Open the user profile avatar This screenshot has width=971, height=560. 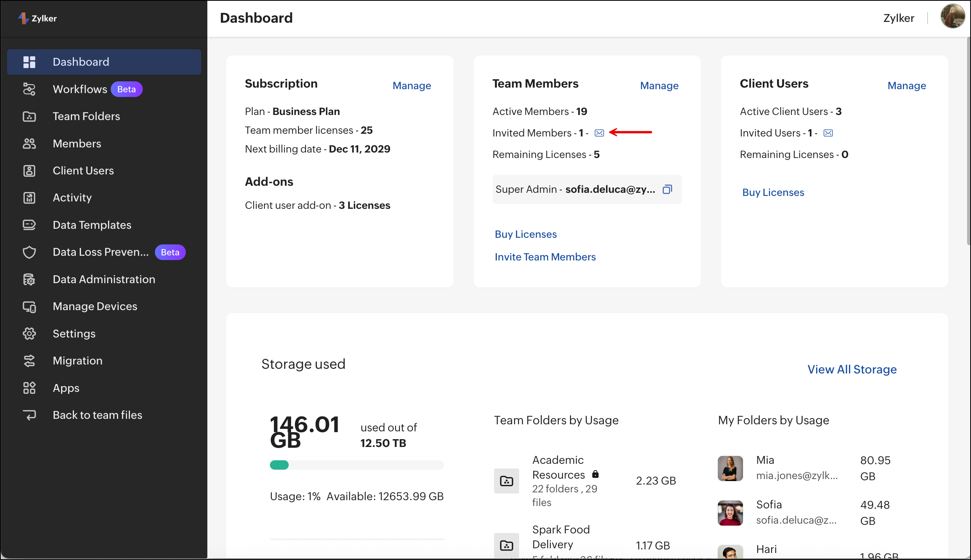coord(952,16)
